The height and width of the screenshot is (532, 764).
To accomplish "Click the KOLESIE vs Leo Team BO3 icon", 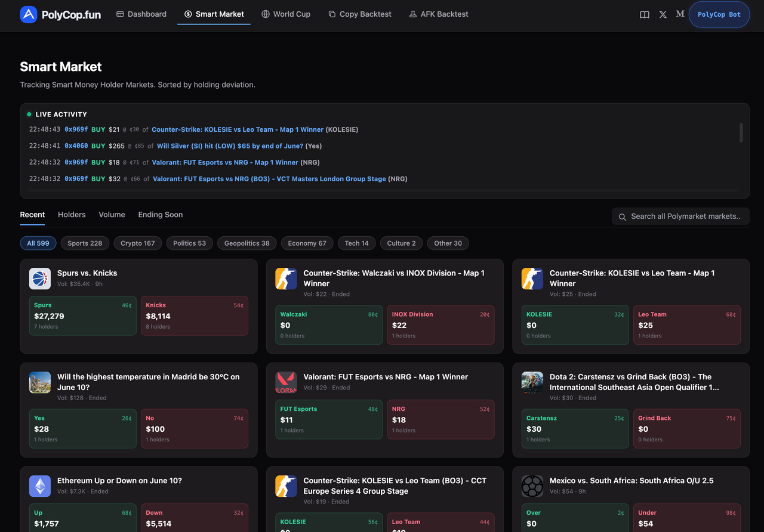I will coord(286,486).
